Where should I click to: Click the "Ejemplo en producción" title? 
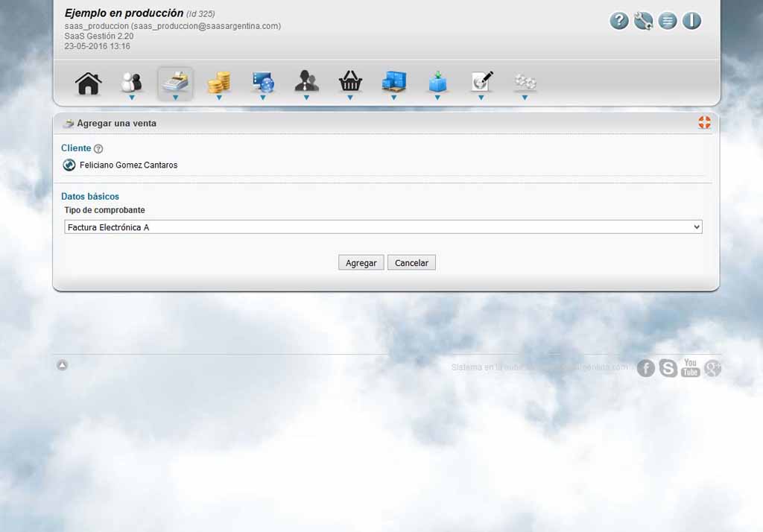[124, 13]
